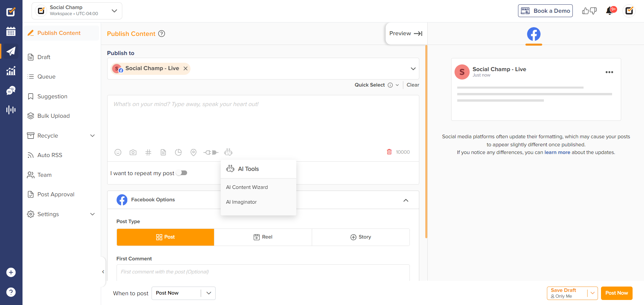
Task: Open the Save Draft options arrow
Action: [x=593, y=293]
